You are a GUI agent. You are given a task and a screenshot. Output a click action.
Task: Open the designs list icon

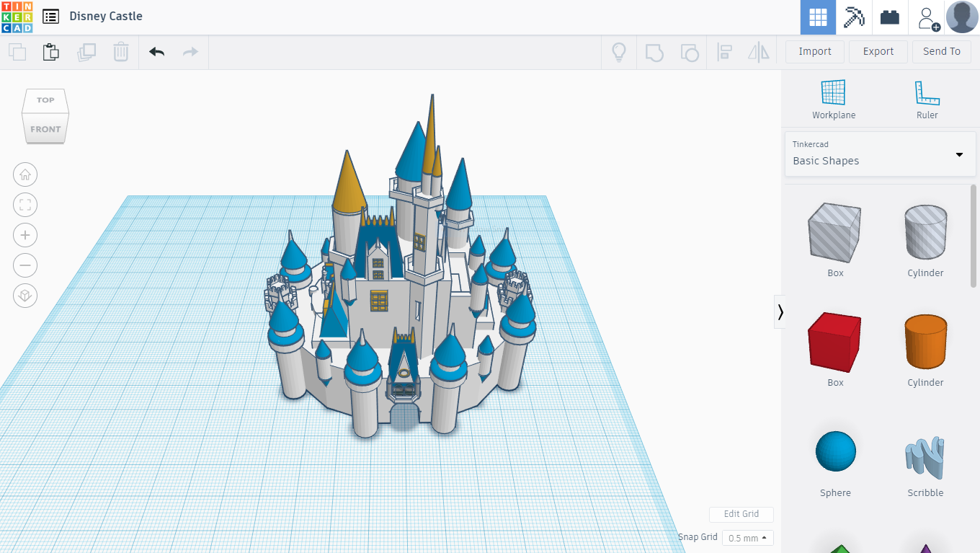[x=50, y=17]
